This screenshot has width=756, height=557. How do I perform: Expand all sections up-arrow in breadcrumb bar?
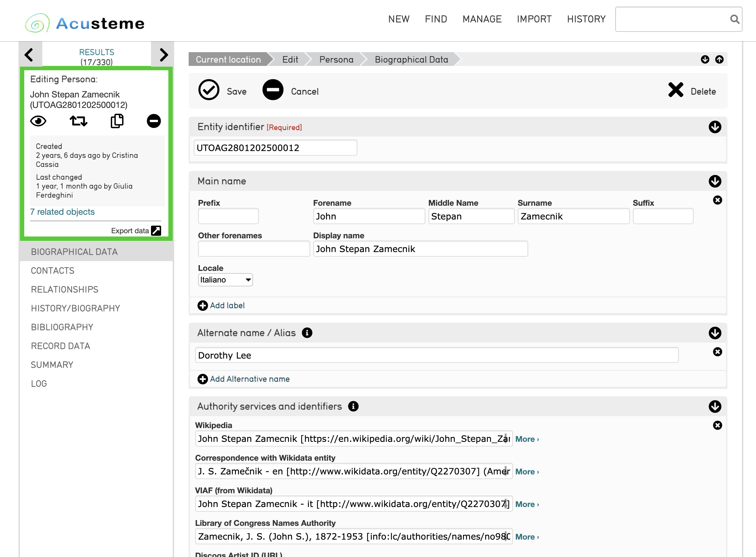[719, 59]
